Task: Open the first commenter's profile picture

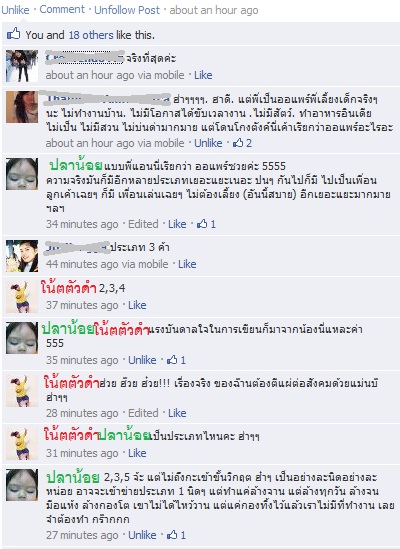Action: coord(22,66)
